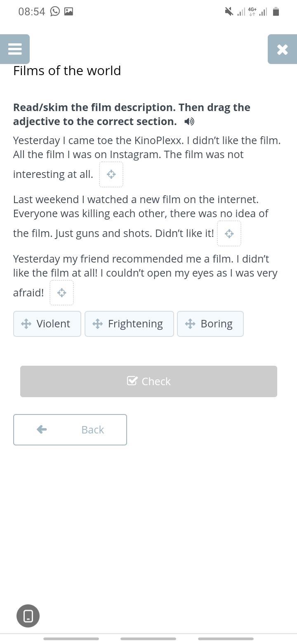
Task: Click drop target after 'interesting at all.'
Action: 111,174
